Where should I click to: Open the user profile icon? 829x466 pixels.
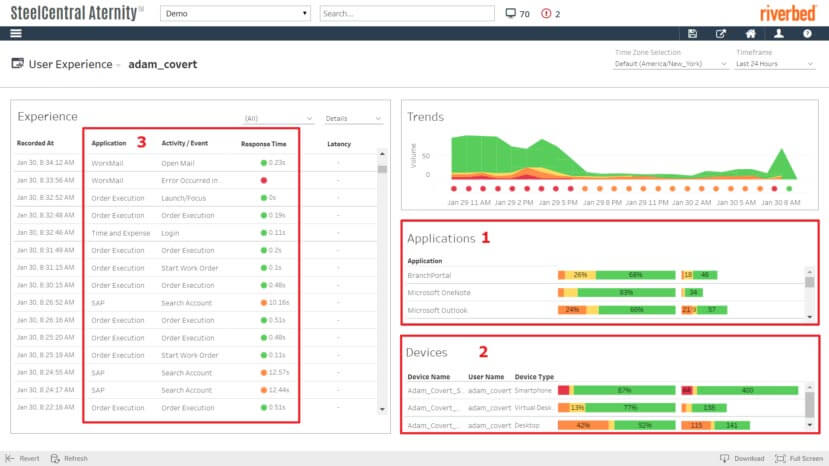point(779,33)
